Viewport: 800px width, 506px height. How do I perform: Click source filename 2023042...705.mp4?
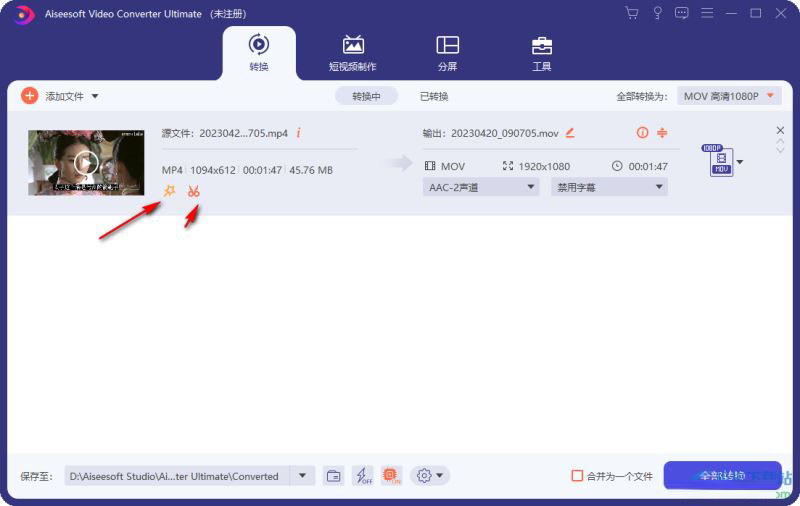pos(243,133)
